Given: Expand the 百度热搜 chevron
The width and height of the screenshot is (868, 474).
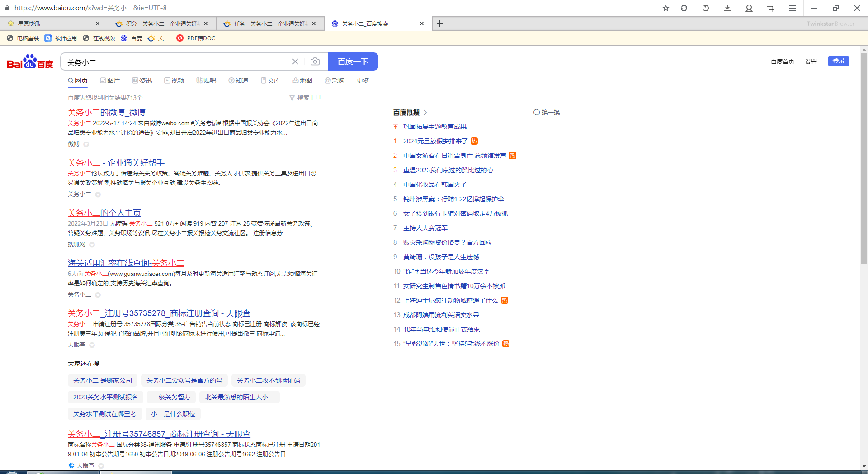Looking at the screenshot, I should point(425,112).
